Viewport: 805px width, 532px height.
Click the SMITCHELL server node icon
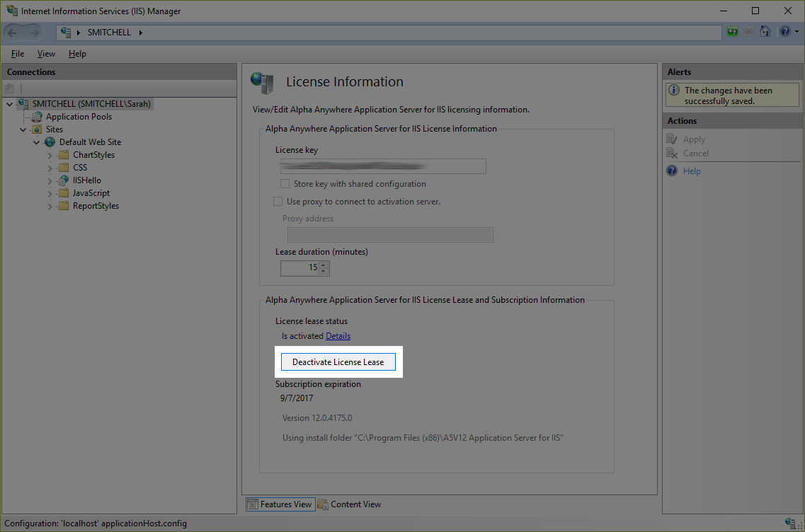tap(23, 103)
